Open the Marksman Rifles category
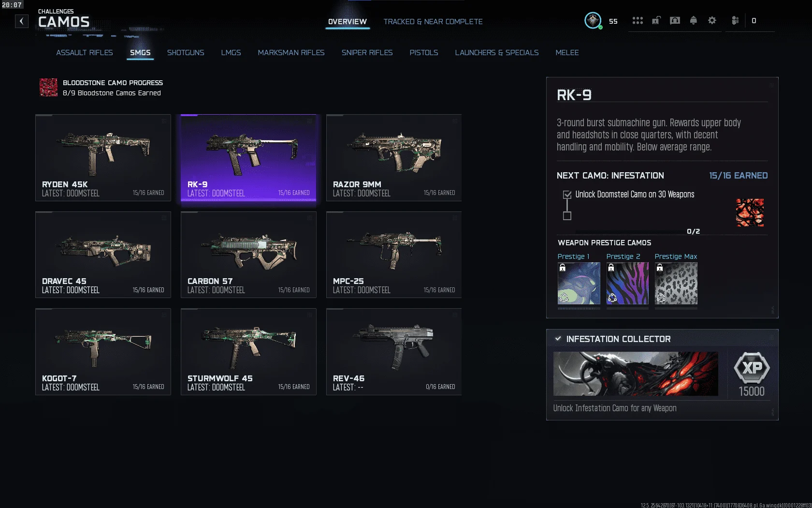The height and width of the screenshot is (508, 812). click(291, 53)
